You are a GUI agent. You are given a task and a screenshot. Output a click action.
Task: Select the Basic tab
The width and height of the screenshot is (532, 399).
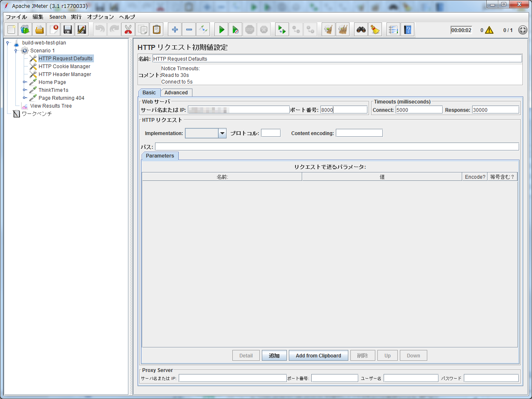pyautogui.click(x=149, y=93)
